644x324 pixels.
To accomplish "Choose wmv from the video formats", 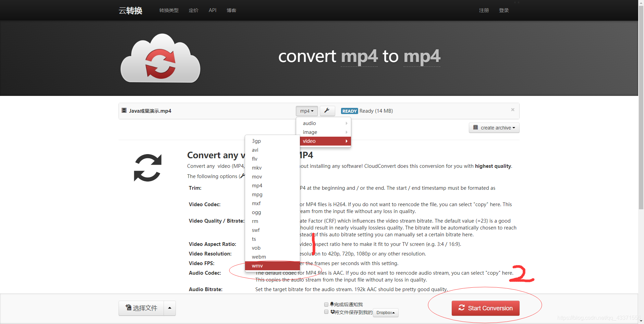I will tap(272, 266).
